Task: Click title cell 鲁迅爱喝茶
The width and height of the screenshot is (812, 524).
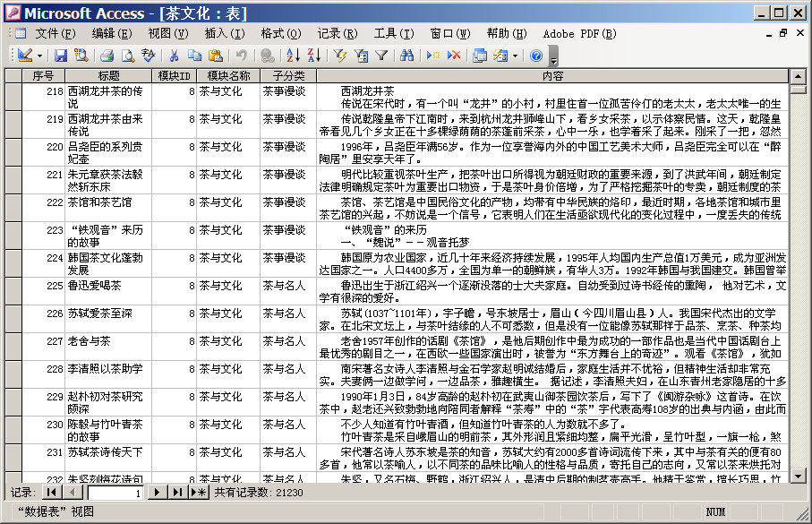Action: click(108, 291)
